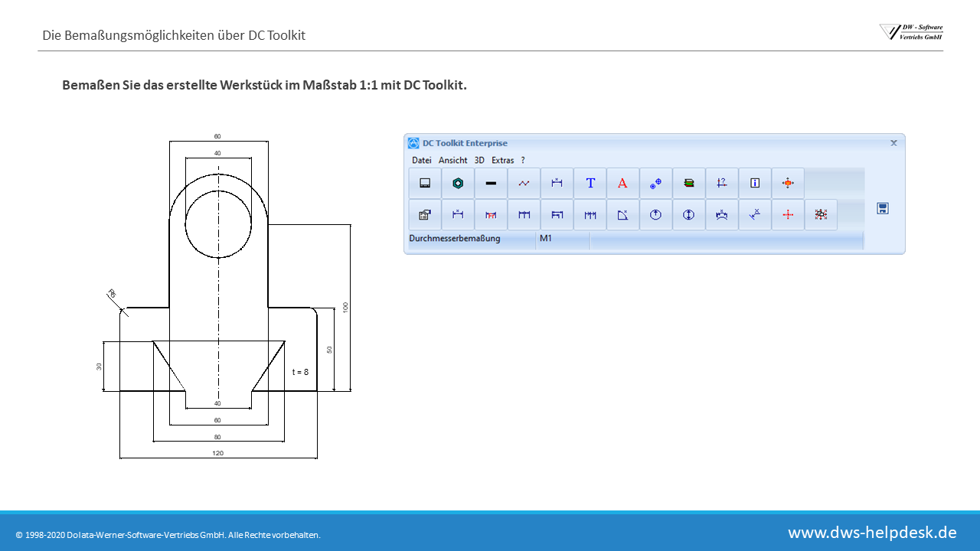The width and height of the screenshot is (980, 551).
Task: Click the 120 dimension value
Action: coord(218,453)
